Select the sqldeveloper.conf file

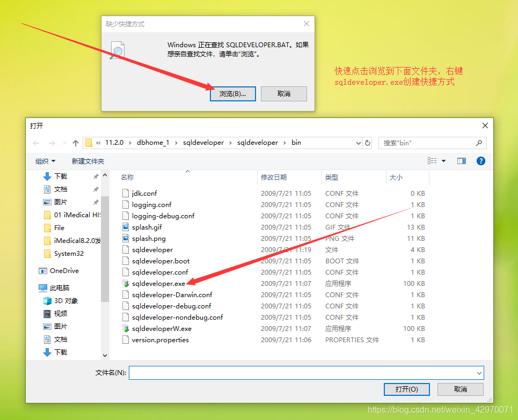tap(160, 272)
